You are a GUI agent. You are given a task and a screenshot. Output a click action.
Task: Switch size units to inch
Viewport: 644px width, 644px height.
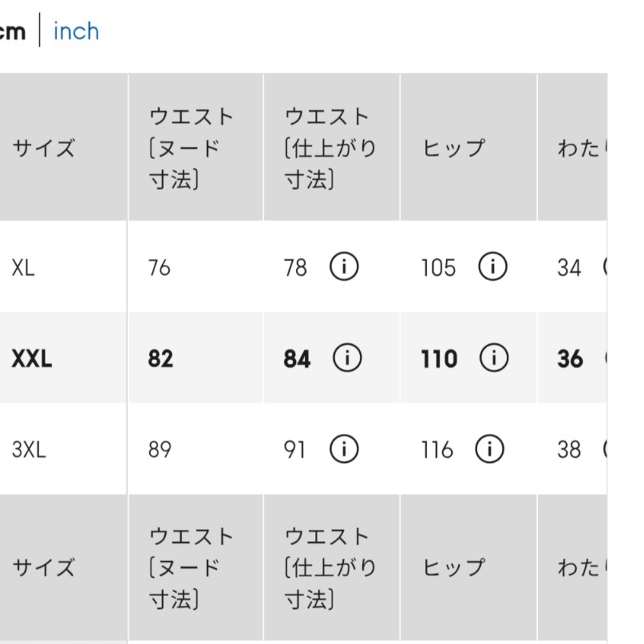(76, 31)
